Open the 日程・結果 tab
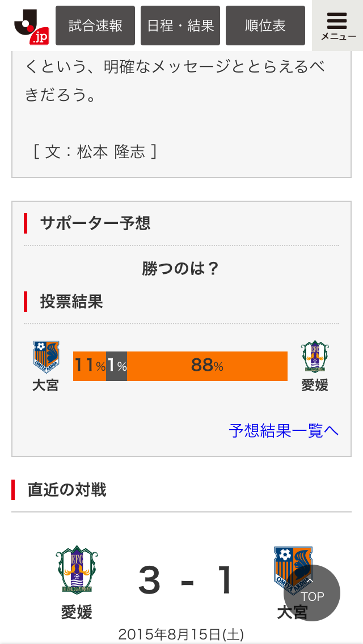This screenshot has width=363, height=644. 180,26
